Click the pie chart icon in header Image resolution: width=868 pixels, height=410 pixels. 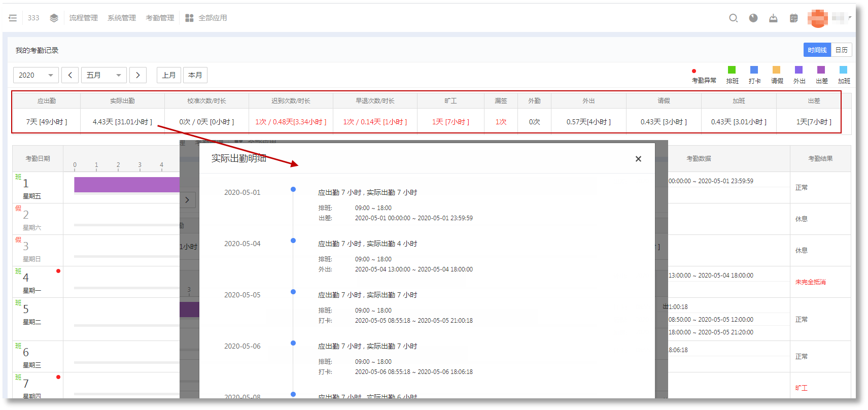pyautogui.click(x=753, y=18)
